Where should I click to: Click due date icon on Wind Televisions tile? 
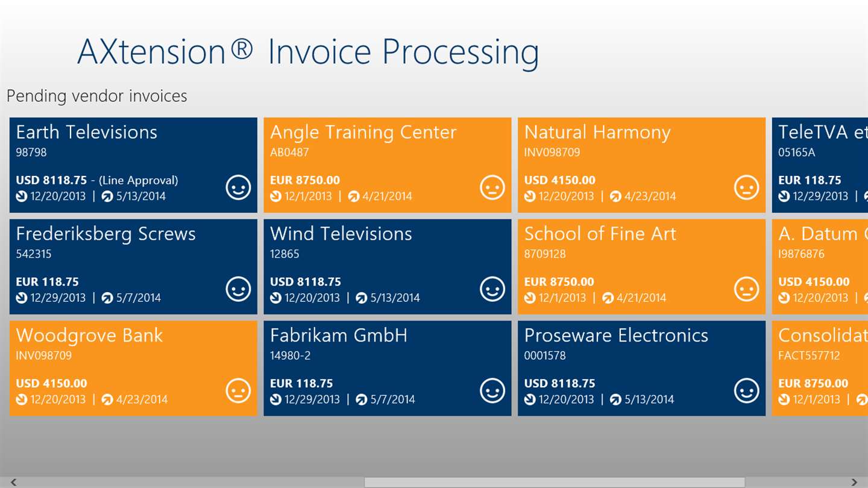(x=362, y=298)
